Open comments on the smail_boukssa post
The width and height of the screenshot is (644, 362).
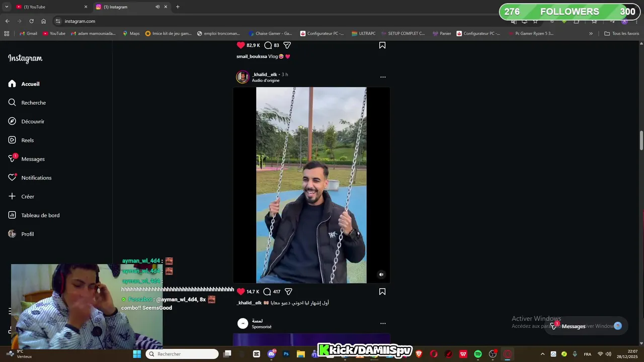pyautogui.click(x=268, y=45)
